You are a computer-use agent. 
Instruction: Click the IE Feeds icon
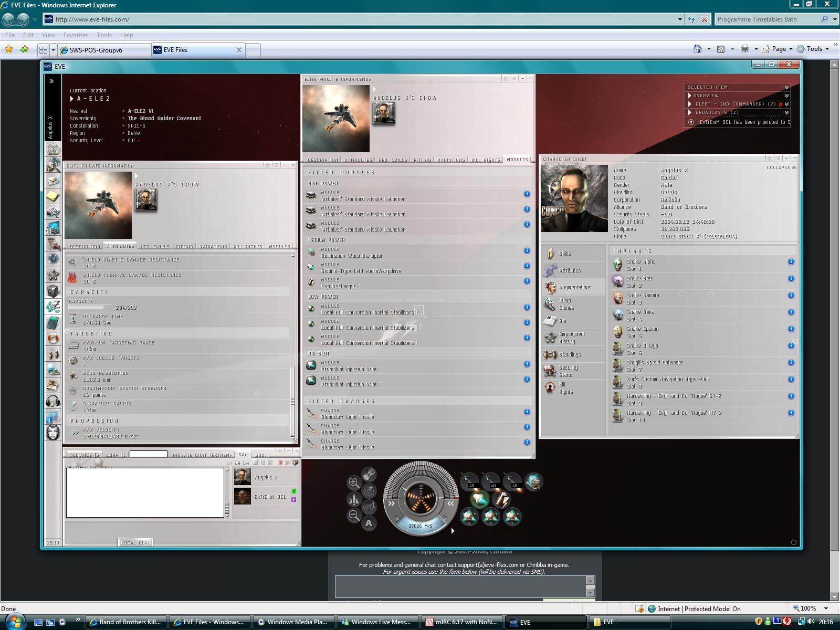pyautogui.click(x=721, y=49)
